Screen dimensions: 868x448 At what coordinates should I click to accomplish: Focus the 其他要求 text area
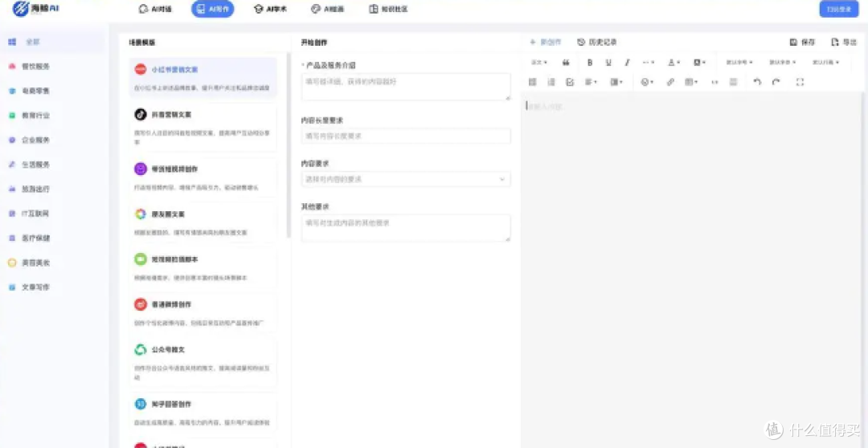coord(406,228)
